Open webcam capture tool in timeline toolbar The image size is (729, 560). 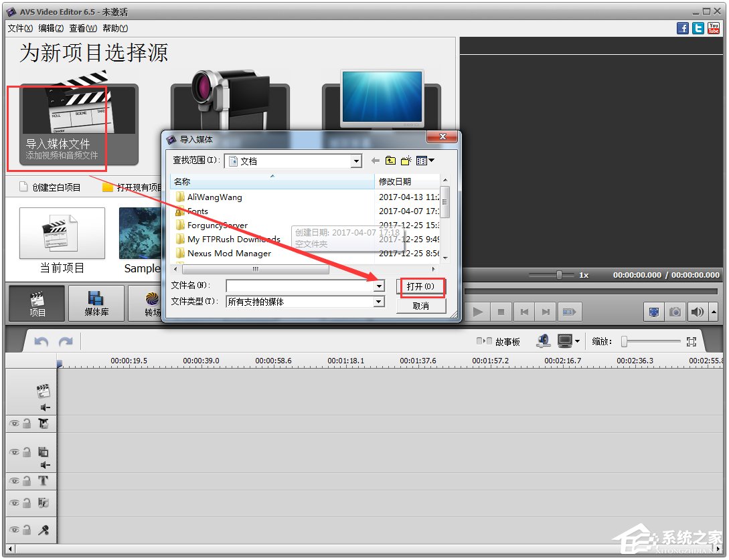tap(543, 341)
